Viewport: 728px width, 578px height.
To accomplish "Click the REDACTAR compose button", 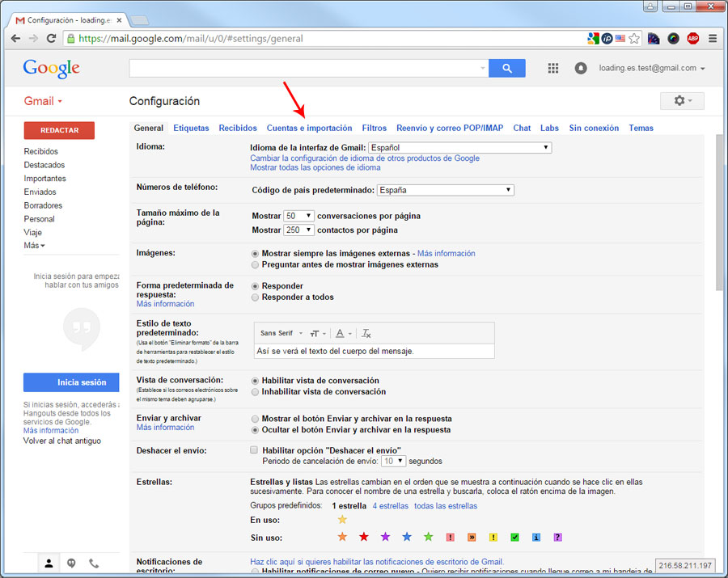I will pyautogui.click(x=59, y=130).
